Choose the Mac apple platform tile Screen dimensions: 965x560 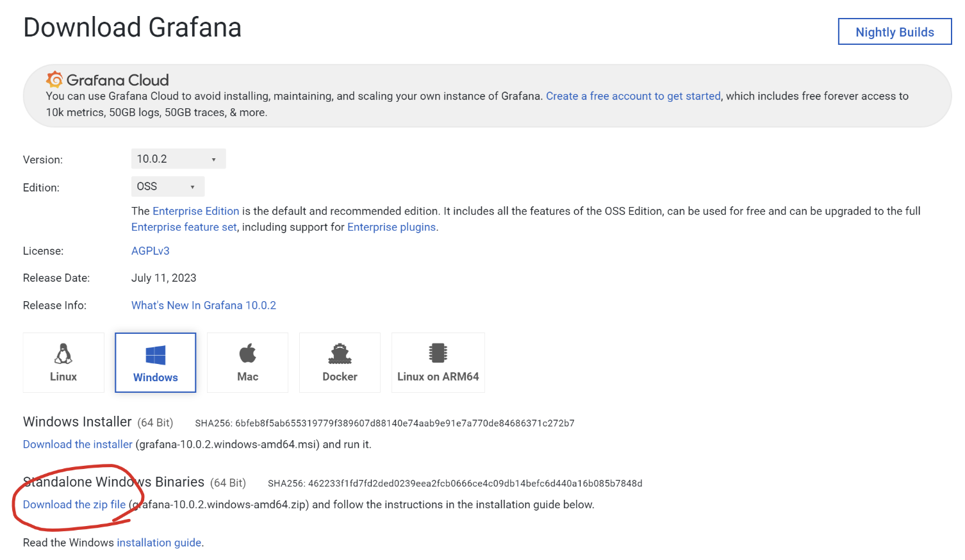click(x=248, y=363)
